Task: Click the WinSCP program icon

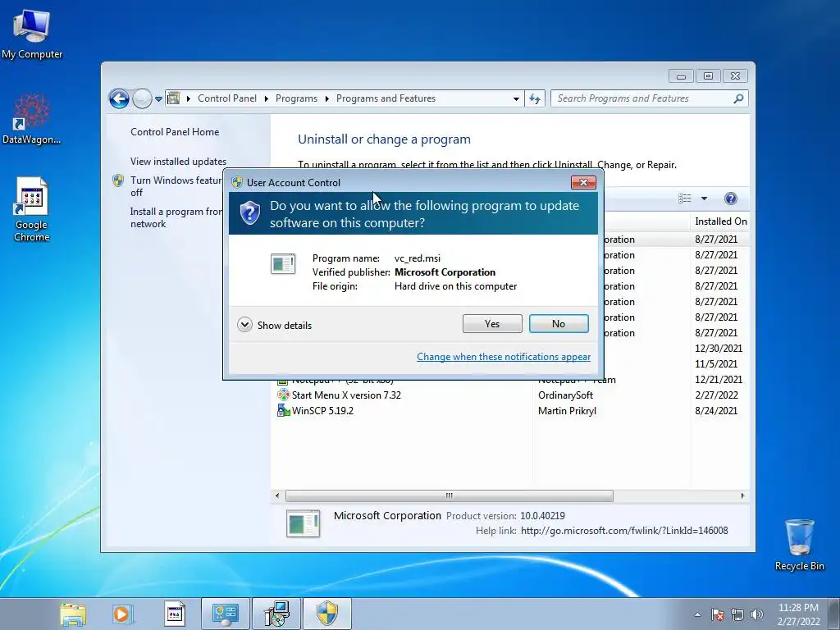Action: tap(283, 411)
